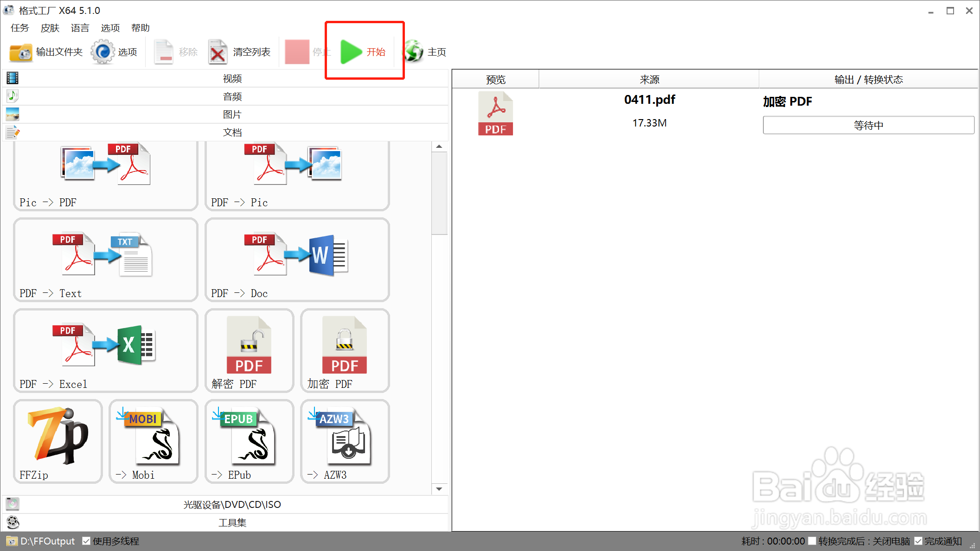Select the PDF -> Doc converter
The width and height of the screenshot is (980, 551).
tap(297, 260)
